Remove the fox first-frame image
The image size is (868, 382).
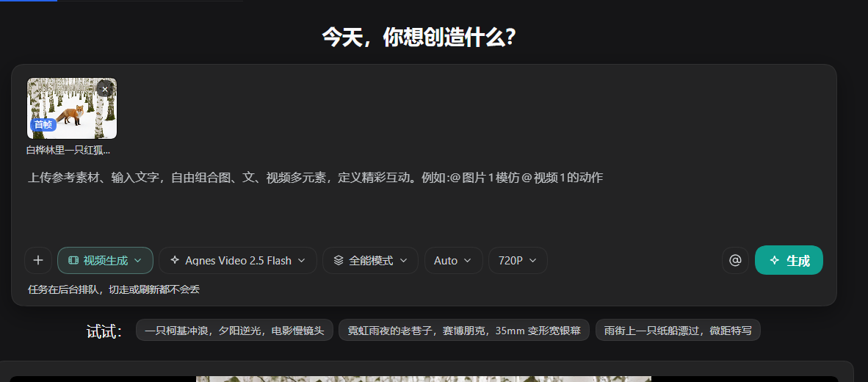coord(104,89)
